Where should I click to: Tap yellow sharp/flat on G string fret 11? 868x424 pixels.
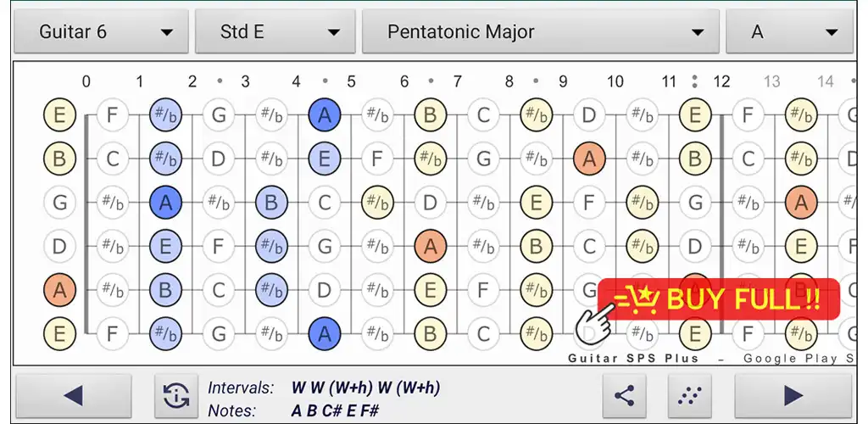(x=643, y=203)
